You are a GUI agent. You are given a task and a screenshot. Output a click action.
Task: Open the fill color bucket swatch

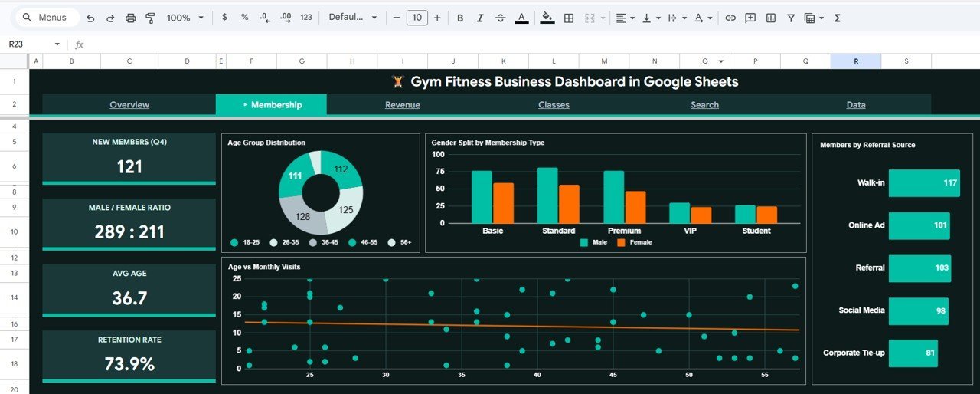(547, 18)
